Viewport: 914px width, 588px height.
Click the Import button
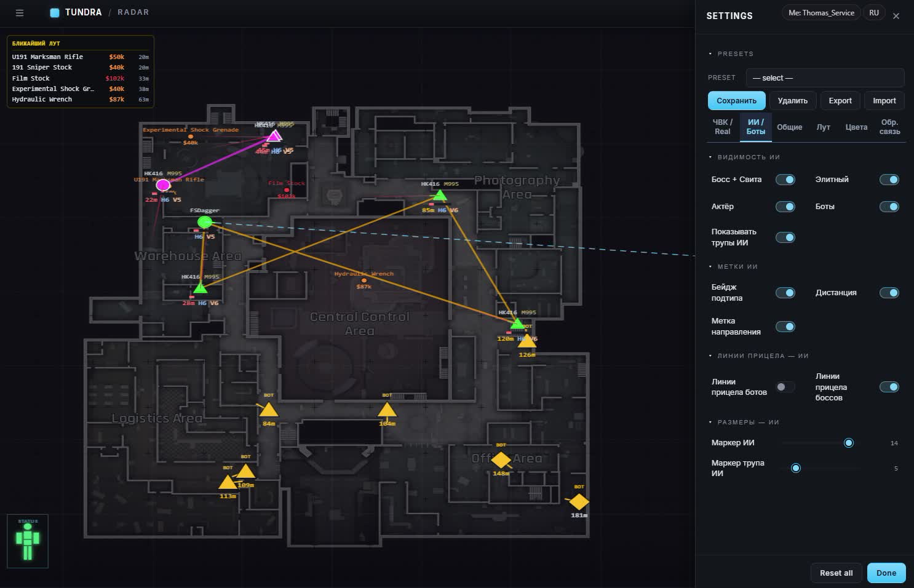coord(884,101)
